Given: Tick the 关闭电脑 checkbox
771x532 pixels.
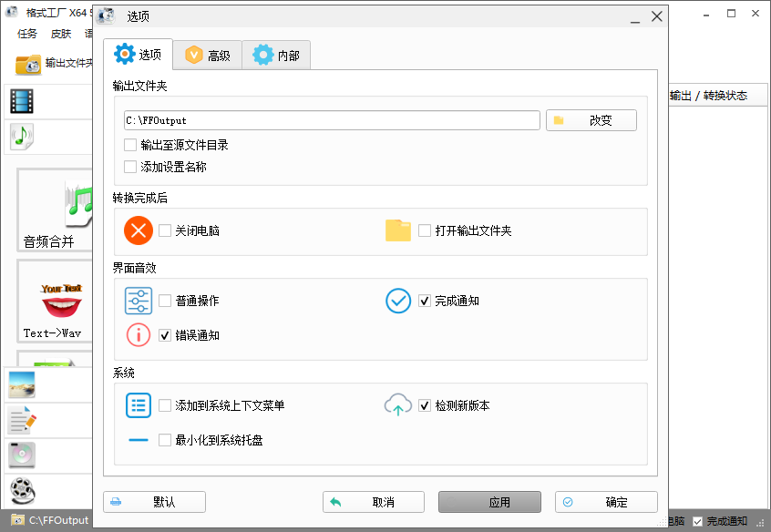Looking at the screenshot, I should [x=165, y=230].
